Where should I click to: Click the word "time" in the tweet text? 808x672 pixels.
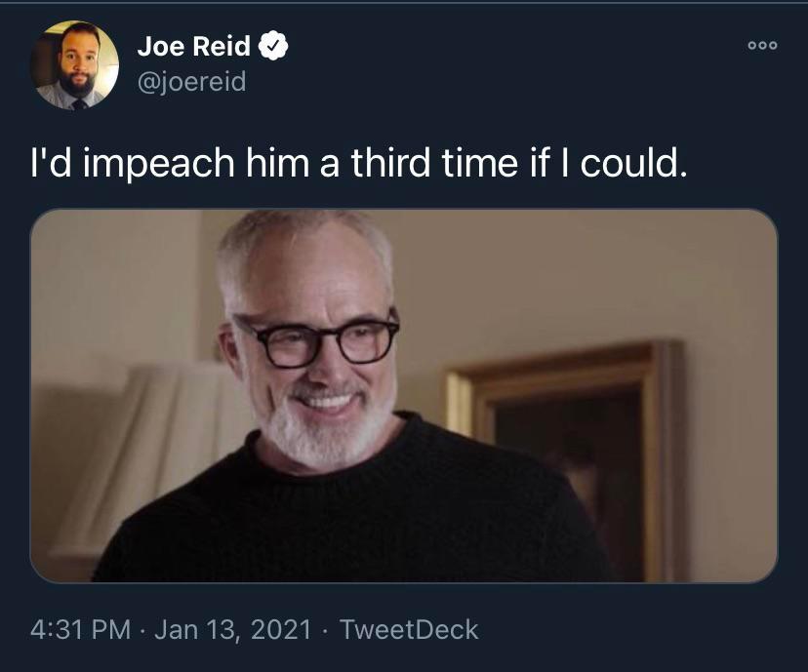(484, 164)
